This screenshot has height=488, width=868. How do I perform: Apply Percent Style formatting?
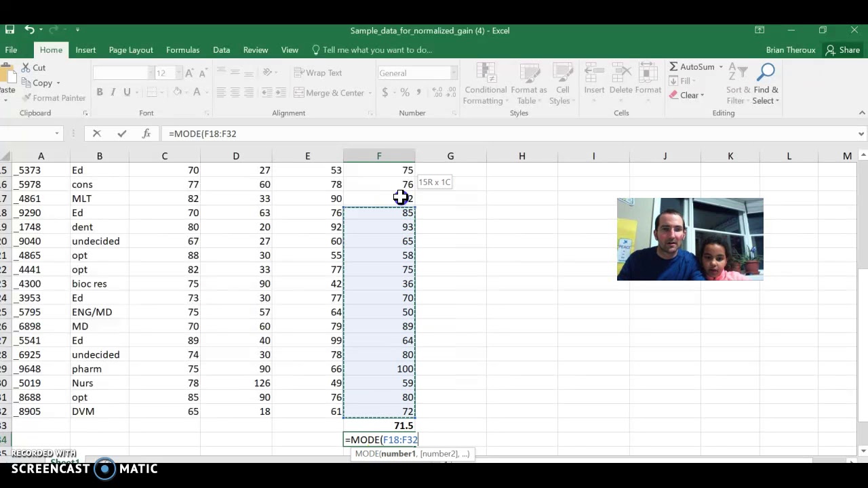[405, 92]
